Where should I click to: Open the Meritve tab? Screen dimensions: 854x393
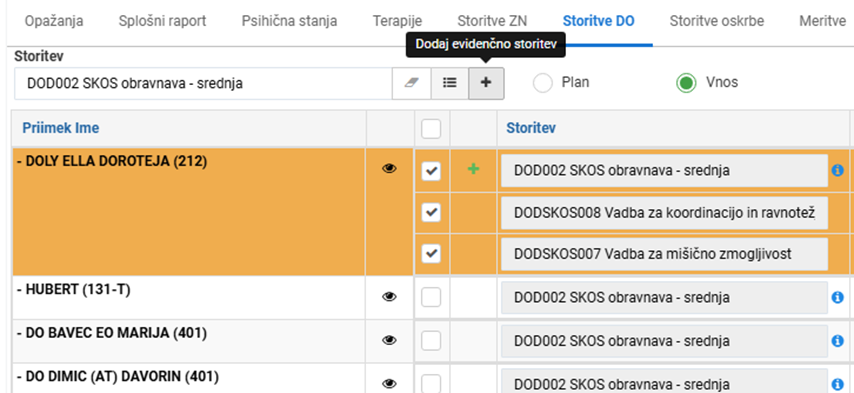(822, 21)
